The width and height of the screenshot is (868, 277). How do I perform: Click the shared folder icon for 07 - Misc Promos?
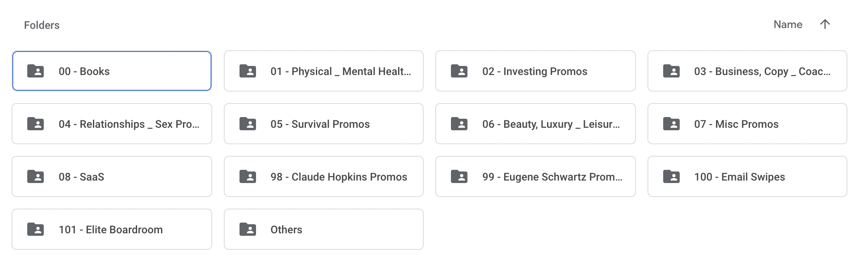671,124
